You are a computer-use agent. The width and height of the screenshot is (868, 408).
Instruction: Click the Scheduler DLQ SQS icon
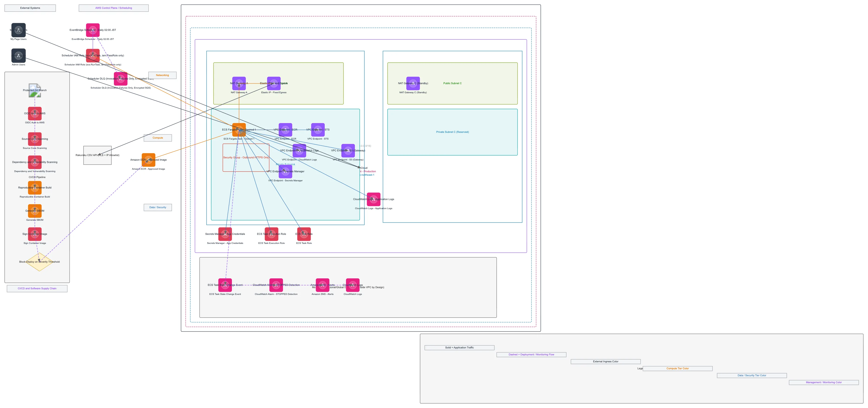point(121,79)
